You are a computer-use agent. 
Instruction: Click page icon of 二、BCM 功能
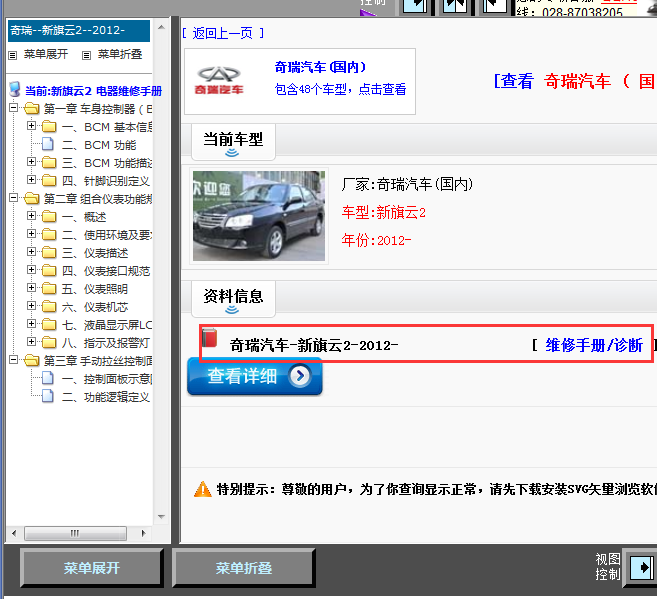point(48,144)
